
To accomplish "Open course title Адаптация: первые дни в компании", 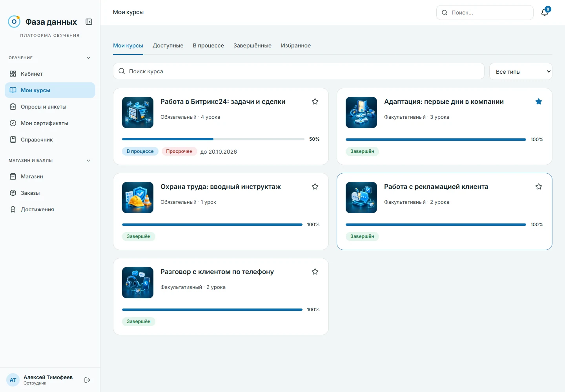I will [444, 102].
